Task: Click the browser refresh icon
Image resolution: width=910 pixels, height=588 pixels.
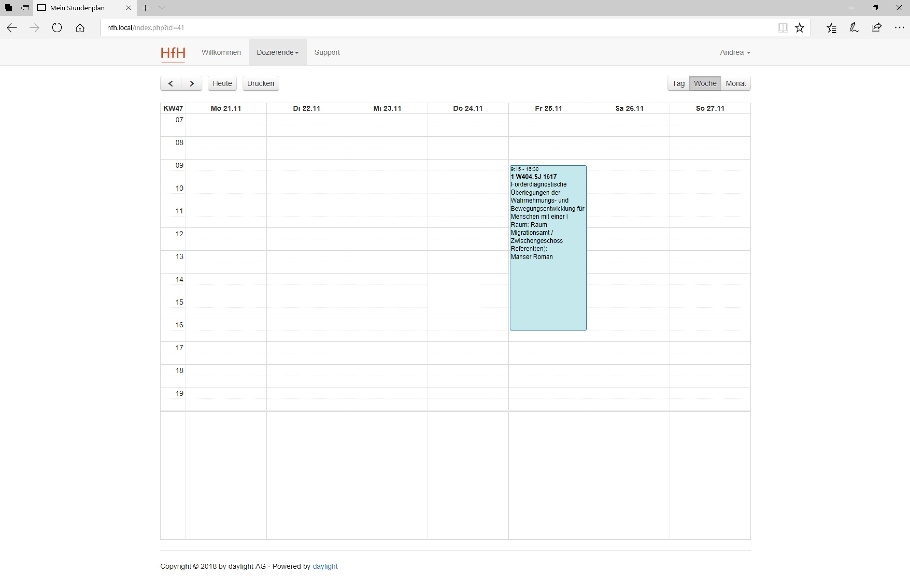Action: pyautogui.click(x=57, y=27)
